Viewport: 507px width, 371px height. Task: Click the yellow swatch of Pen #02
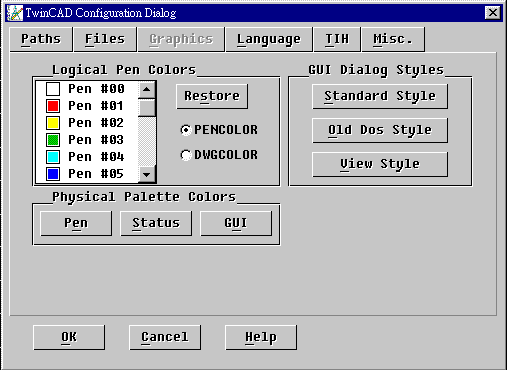[x=53, y=123]
